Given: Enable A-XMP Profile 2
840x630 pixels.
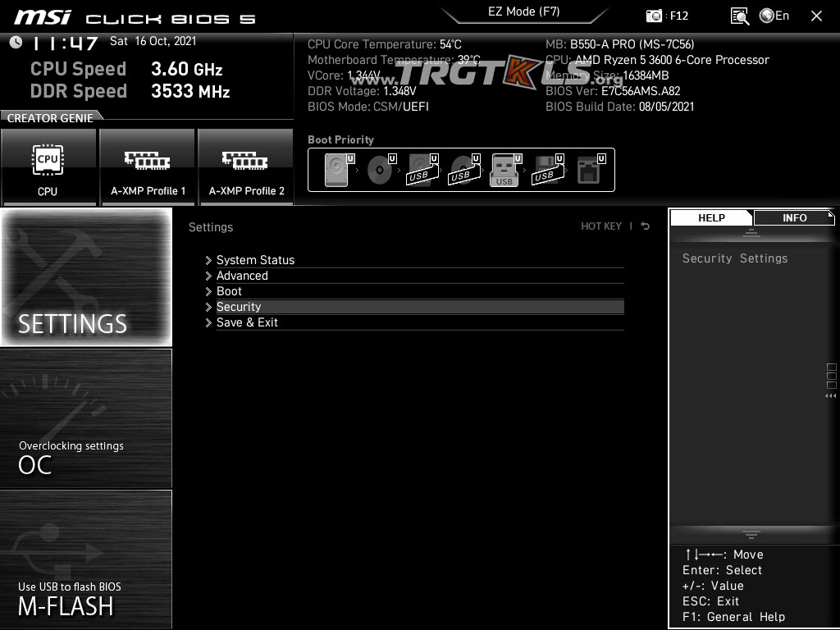Looking at the screenshot, I should [246, 167].
